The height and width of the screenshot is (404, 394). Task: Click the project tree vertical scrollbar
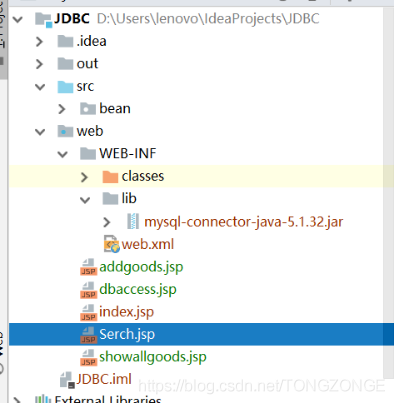click(x=389, y=193)
